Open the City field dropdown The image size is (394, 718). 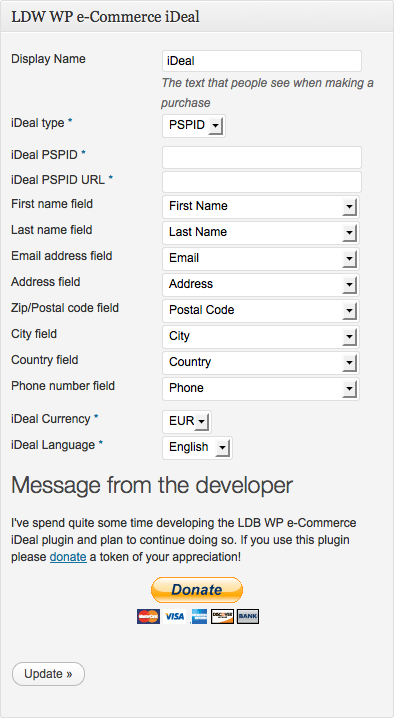tap(261, 337)
